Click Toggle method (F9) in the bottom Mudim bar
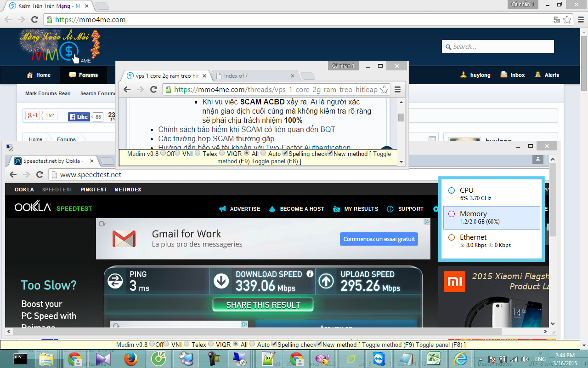The image size is (588, 368). coord(388,345)
